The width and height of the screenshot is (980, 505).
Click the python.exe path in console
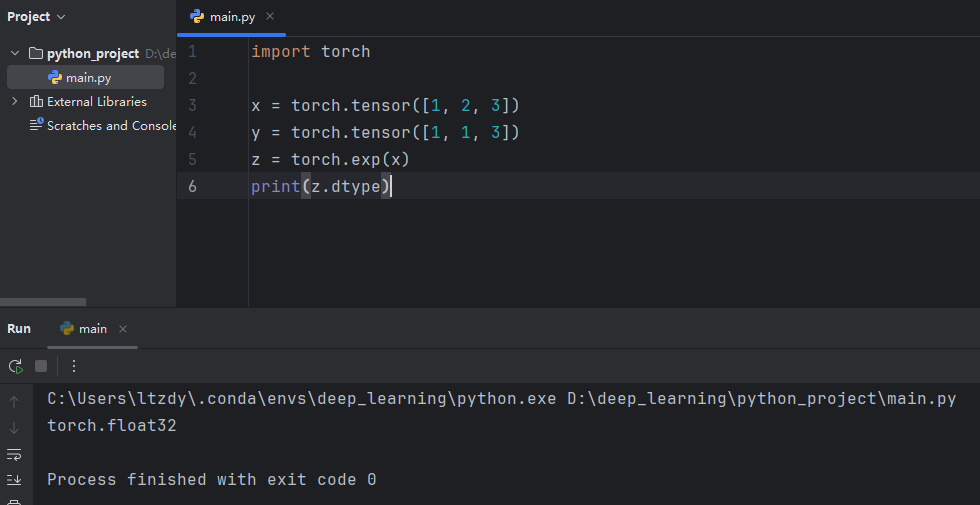302,399
